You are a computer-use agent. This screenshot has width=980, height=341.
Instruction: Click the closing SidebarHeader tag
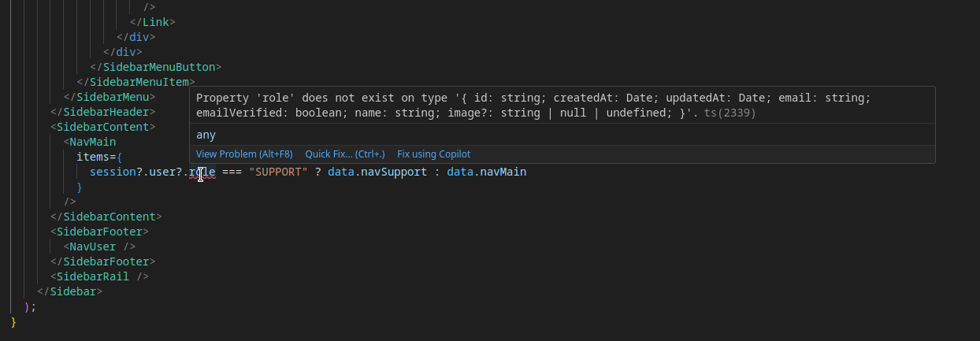102,112
